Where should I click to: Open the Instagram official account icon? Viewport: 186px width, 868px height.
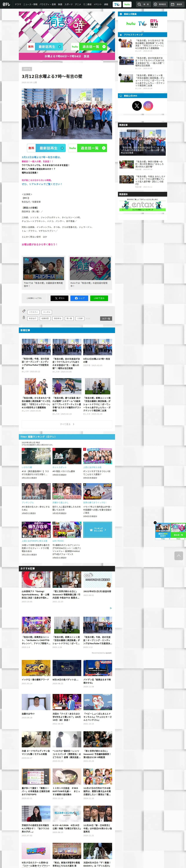point(148,106)
